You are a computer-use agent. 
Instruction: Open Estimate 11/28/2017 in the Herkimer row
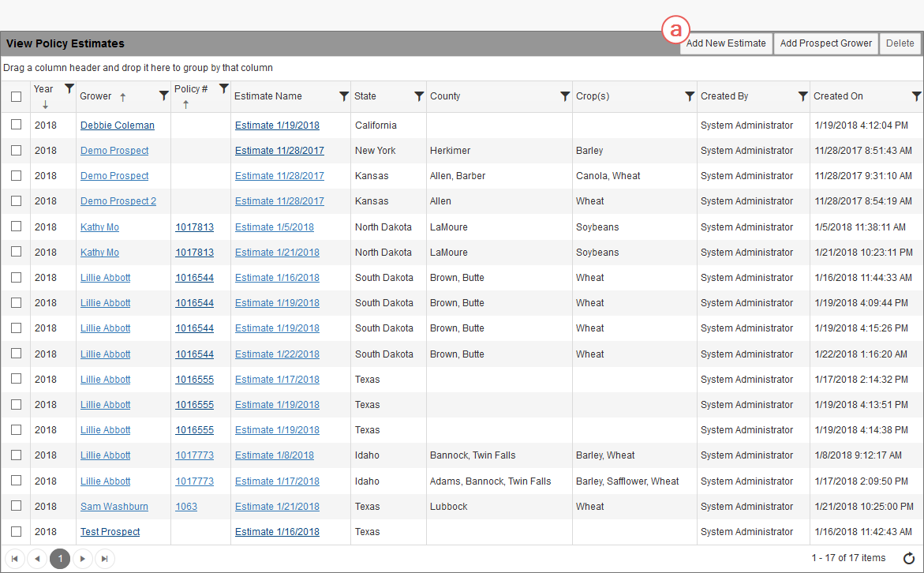(x=279, y=150)
